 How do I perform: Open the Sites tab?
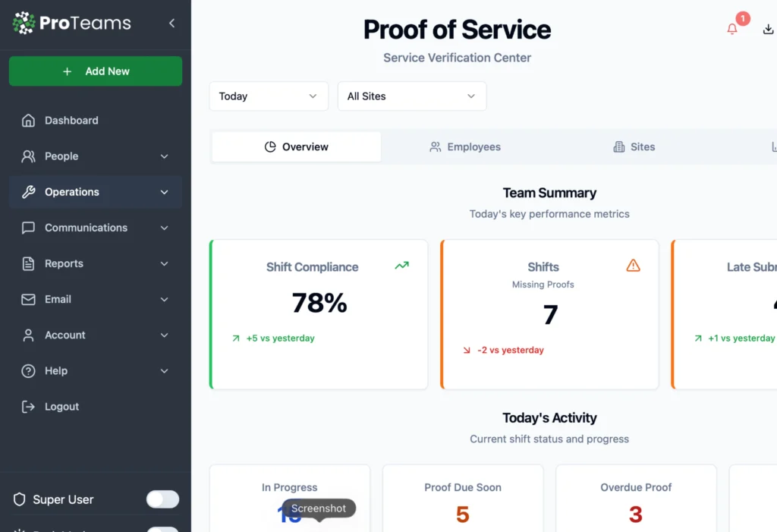(x=634, y=146)
